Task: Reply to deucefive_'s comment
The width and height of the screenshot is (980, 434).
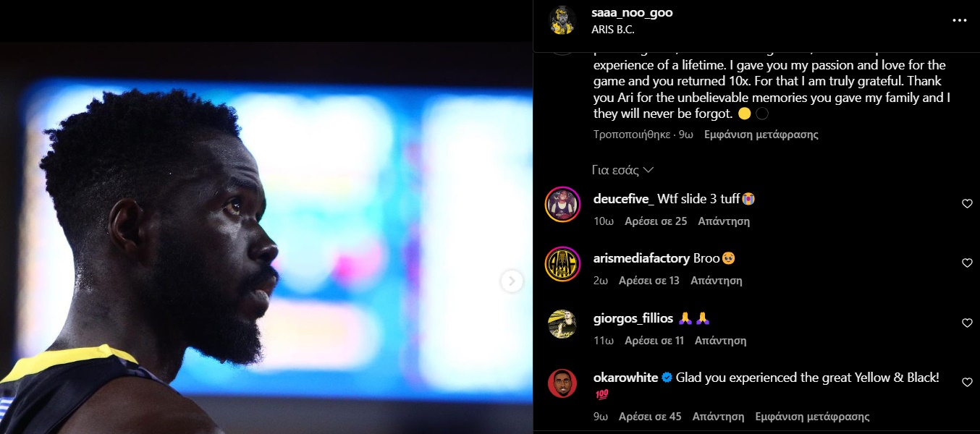Action: tap(724, 221)
